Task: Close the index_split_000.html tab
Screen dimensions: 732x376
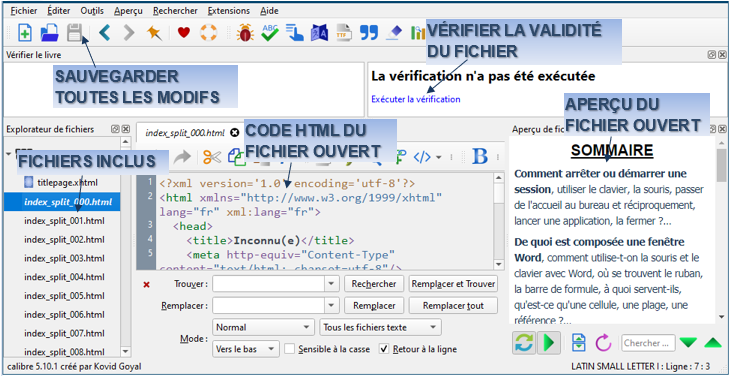Action: click(235, 133)
